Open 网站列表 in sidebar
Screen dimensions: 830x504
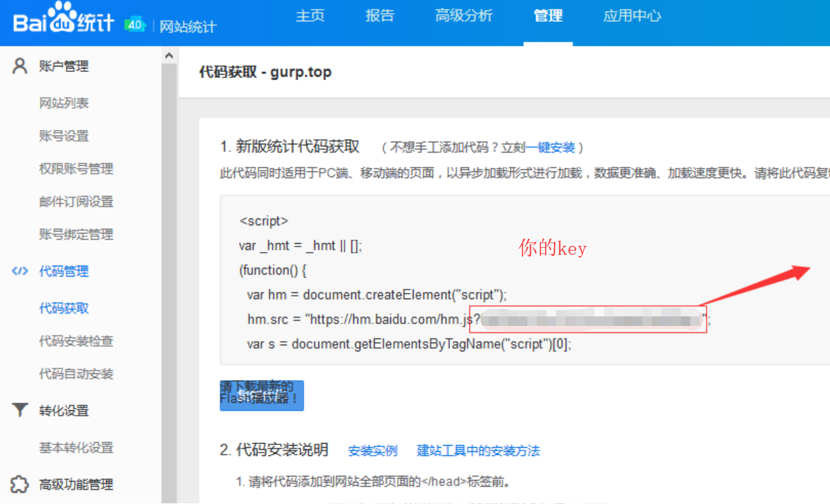[x=64, y=103]
